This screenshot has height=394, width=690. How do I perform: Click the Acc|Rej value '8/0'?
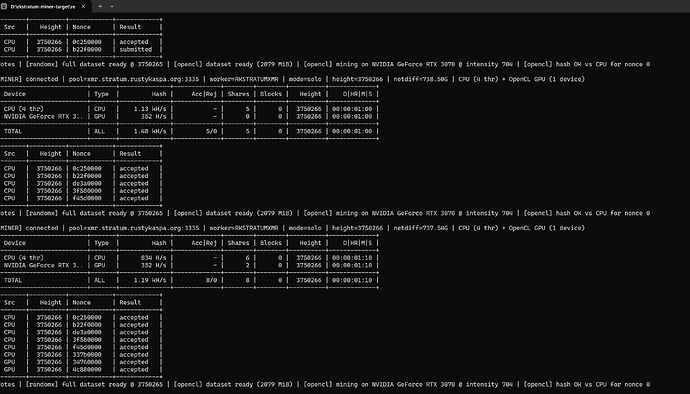point(212,280)
